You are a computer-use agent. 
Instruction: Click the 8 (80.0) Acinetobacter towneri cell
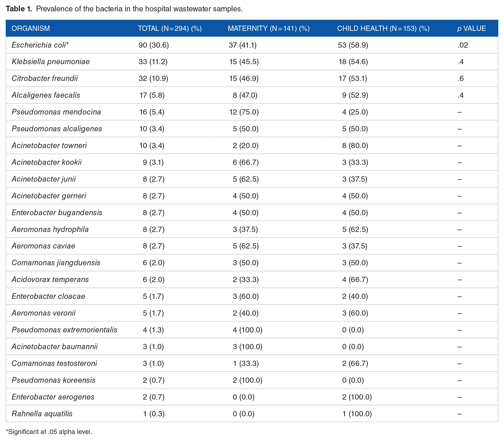tap(355, 145)
